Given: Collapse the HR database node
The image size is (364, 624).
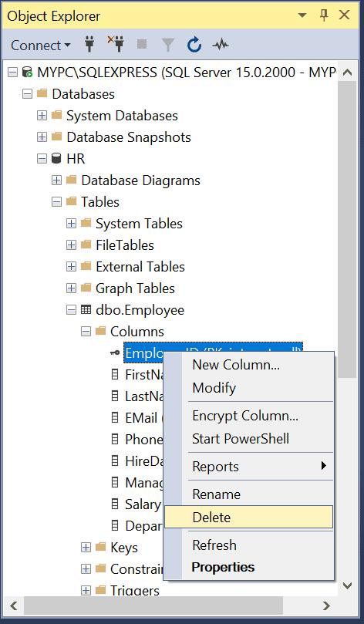Looking at the screenshot, I should point(42,158).
